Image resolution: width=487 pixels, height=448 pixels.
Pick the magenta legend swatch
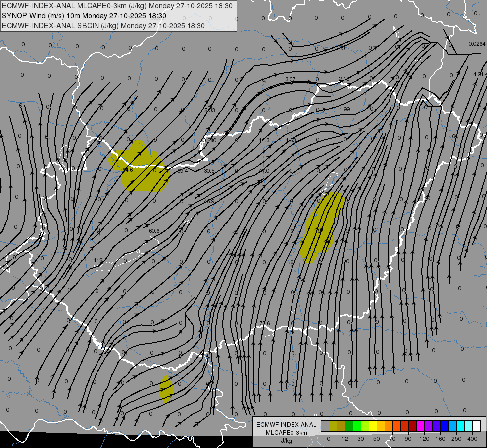(x=421, y=426)
